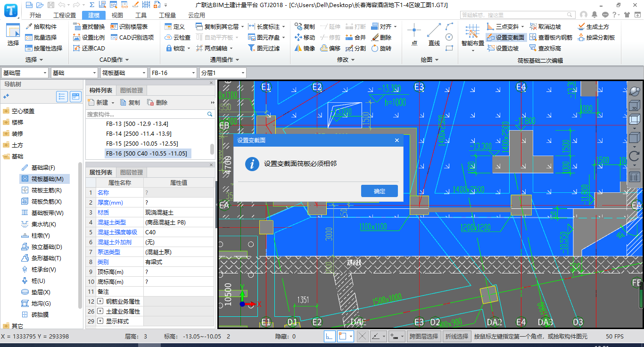The width and height of the screenshot is (644, 347).
Task: Click the 删除 delete tool in the ribbon
Action: point(381,37)
